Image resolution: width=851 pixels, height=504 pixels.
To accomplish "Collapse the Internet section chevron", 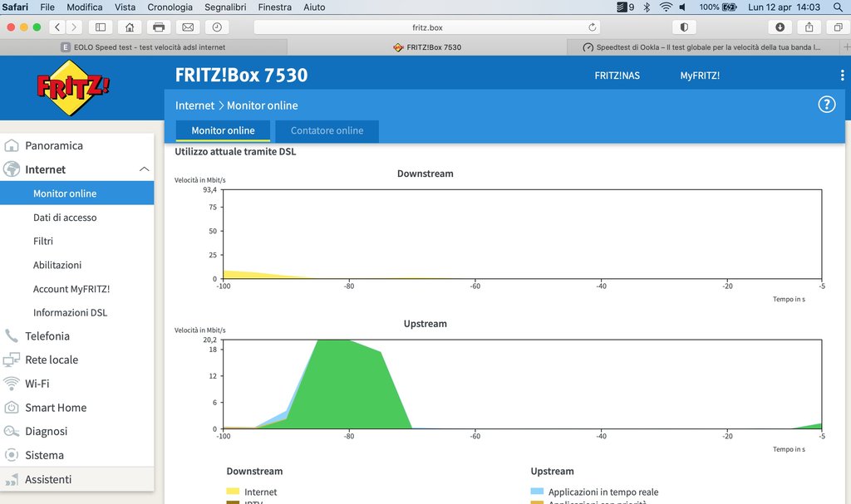I will [145, 169].
